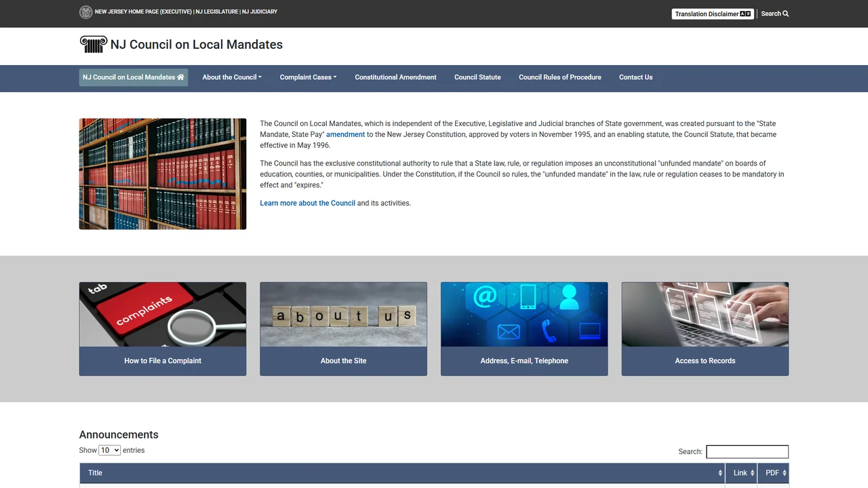Focus the announcements Search input field
Viewport: 868px width, 488px height.
(747, 452)
